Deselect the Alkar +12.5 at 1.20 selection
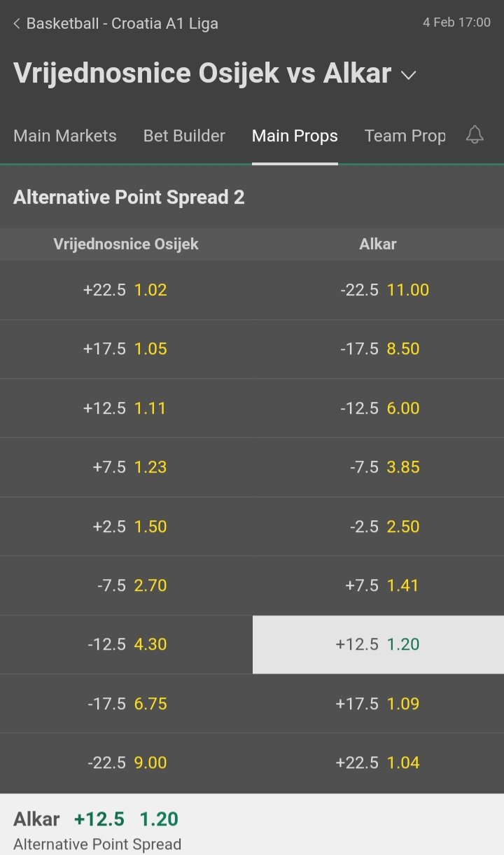Image resolution: width=504 pixels, height=855 pixels. [378, 644]
